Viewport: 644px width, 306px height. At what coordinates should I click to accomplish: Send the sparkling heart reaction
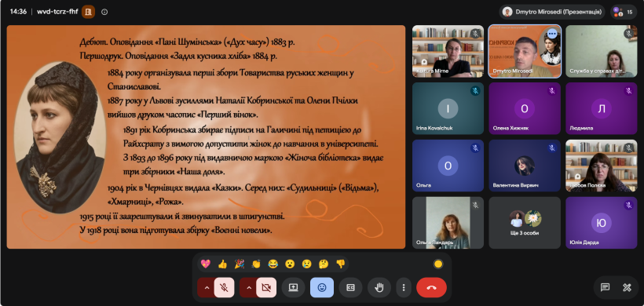[x=205, y=264]
